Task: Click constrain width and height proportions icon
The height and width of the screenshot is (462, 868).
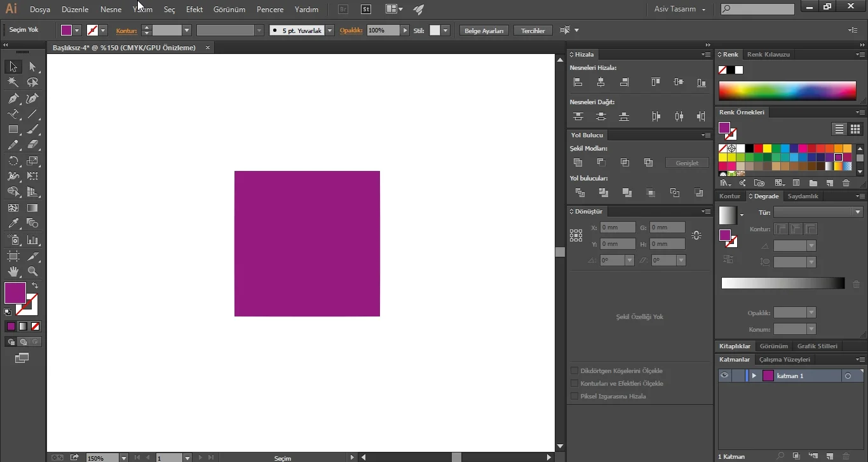Action: pyautogui.click(x=696, y=235)
